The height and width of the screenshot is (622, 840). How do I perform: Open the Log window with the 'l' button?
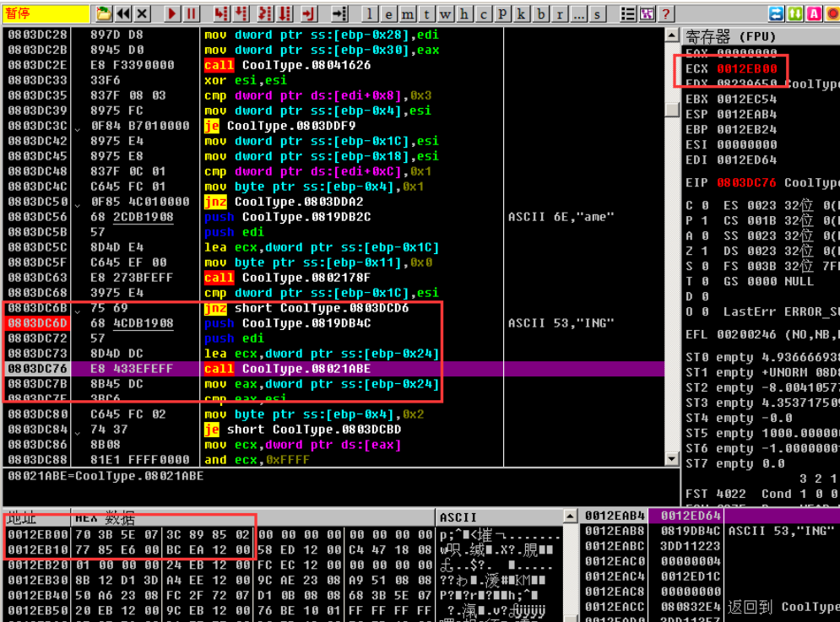(371, 14)
